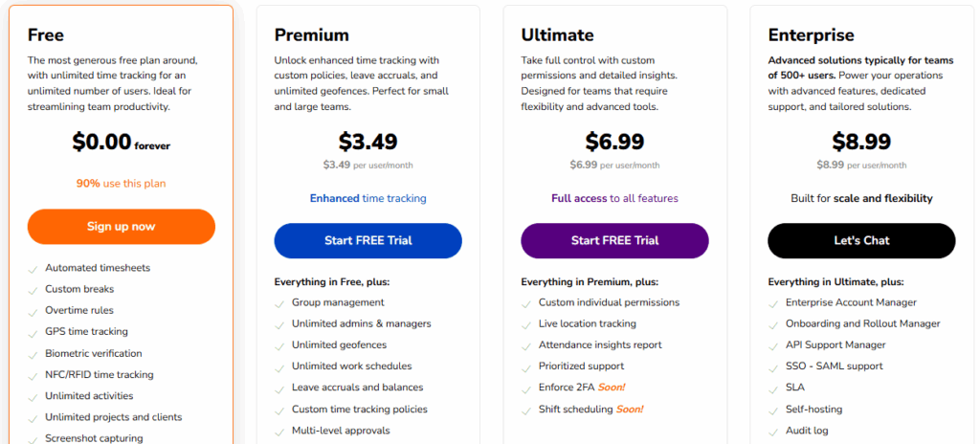Click the large $6.99 Ultimate price
The width and height of the screenshot is (980, 444).
coord(614,142)
